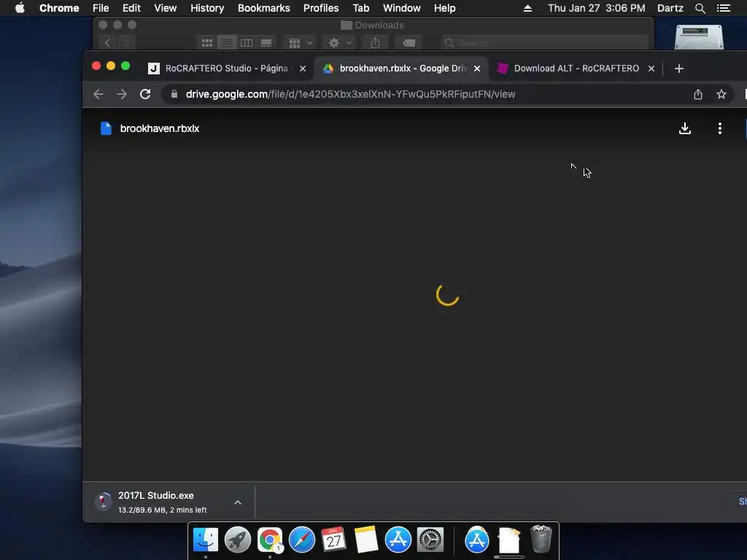Image resolution: width=747 pixels, height=560 pixels.
Task: Open the document stack in the dock
Action: [508, 540]
